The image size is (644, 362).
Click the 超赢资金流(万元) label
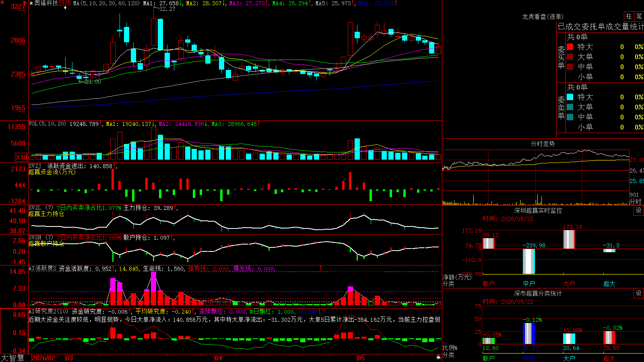(x=52, y=172)
